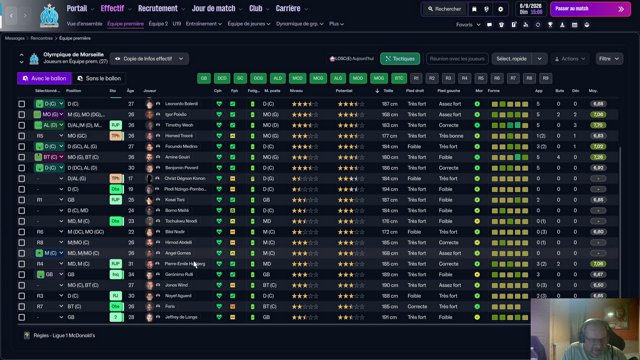Click Leonardo Balerdi's face portrait
640x360 pixels.
tap(149, 104)
